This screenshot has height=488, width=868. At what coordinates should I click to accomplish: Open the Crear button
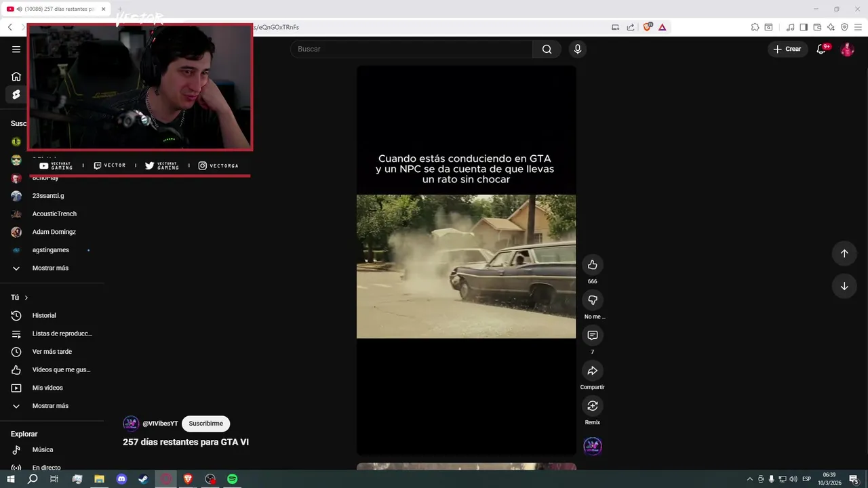(x=787, y=49)
